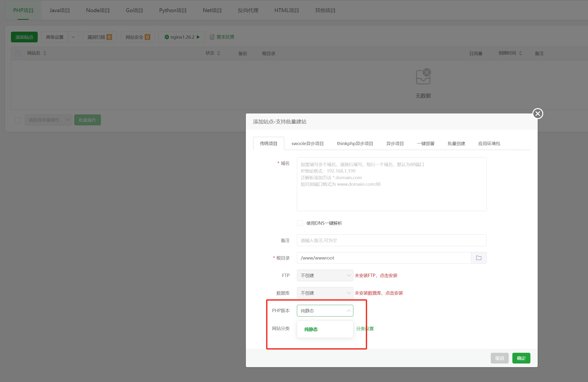The image size is (588, 382).
Task: Click vulnerability scan count badge
Action: (109, 37)
